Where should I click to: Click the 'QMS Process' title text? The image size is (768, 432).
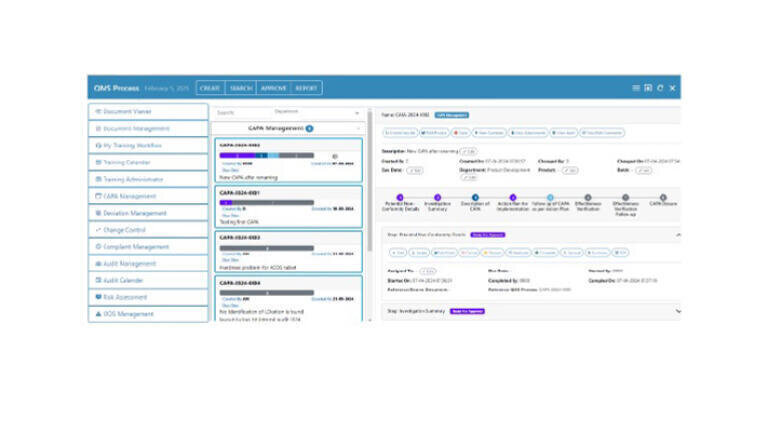point(117,88)
